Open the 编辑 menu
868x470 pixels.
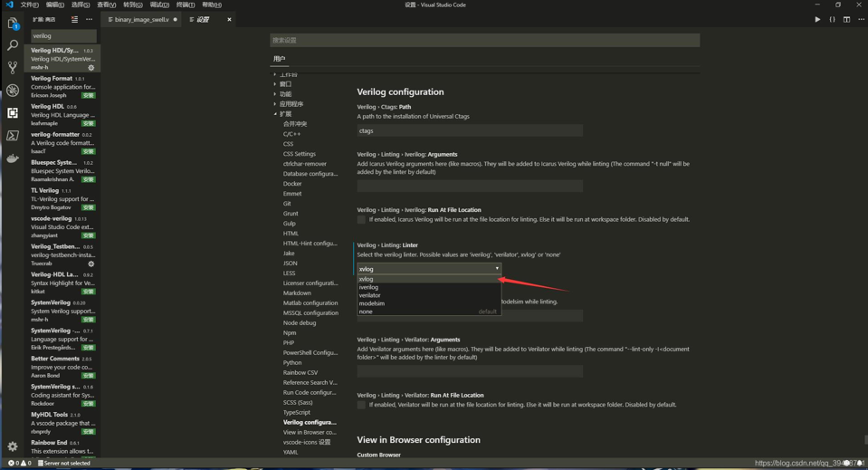click(x=55, y=5)
